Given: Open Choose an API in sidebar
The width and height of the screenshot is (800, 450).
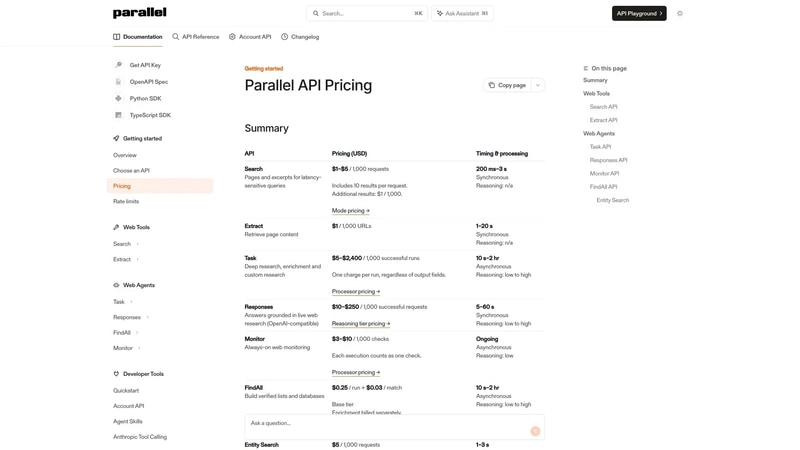Looking at the screenshot, I should (x=131, y=170).
